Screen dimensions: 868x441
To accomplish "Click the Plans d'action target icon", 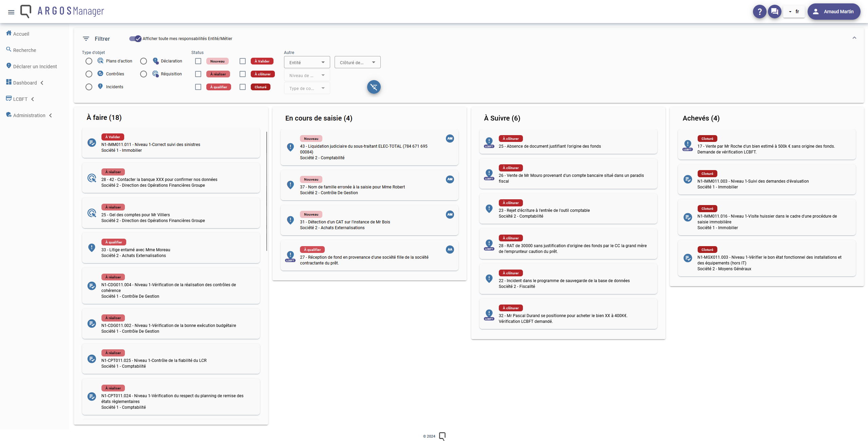I will tap(100, 61).
